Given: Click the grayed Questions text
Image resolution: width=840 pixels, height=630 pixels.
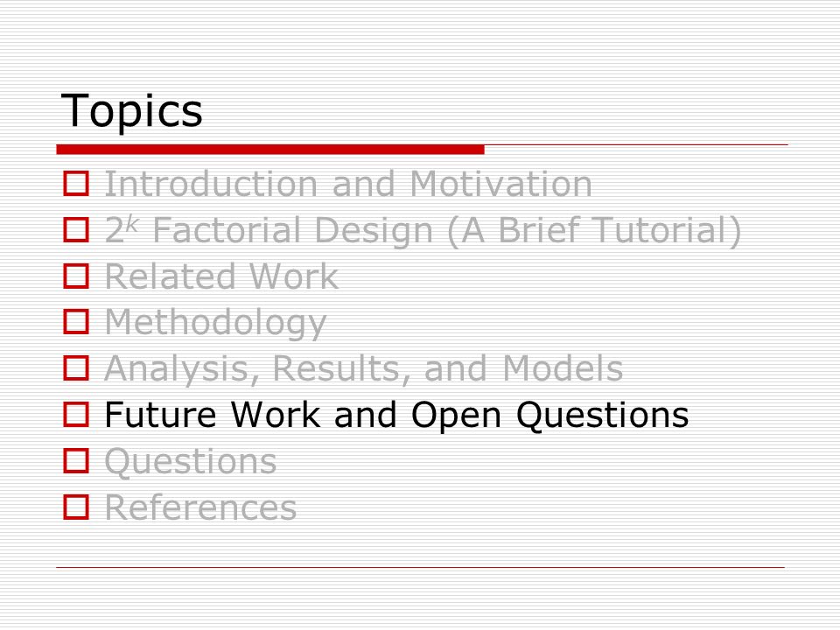Looking at the screenshot, I should [191, 461].
